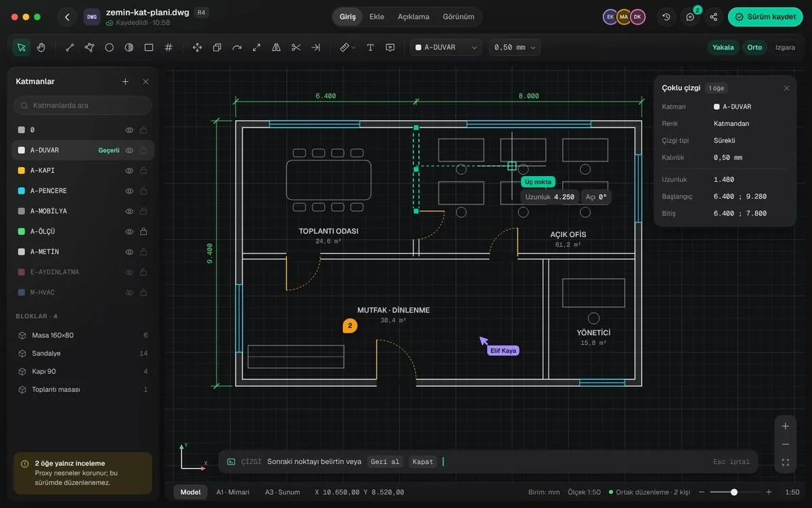The image size is (812, 508).
Task: Select the Pan hand tool
Action: [x=41, y=47]
